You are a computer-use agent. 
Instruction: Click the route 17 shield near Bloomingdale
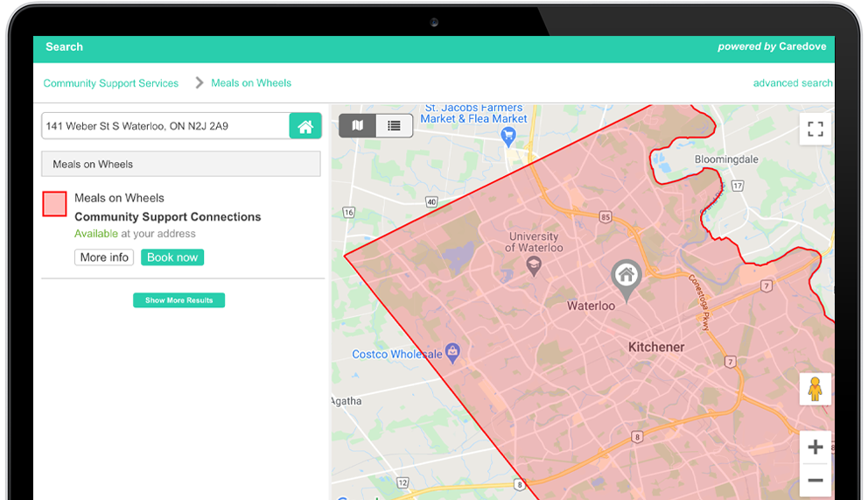pyautogui.click(x=738, y=186)
